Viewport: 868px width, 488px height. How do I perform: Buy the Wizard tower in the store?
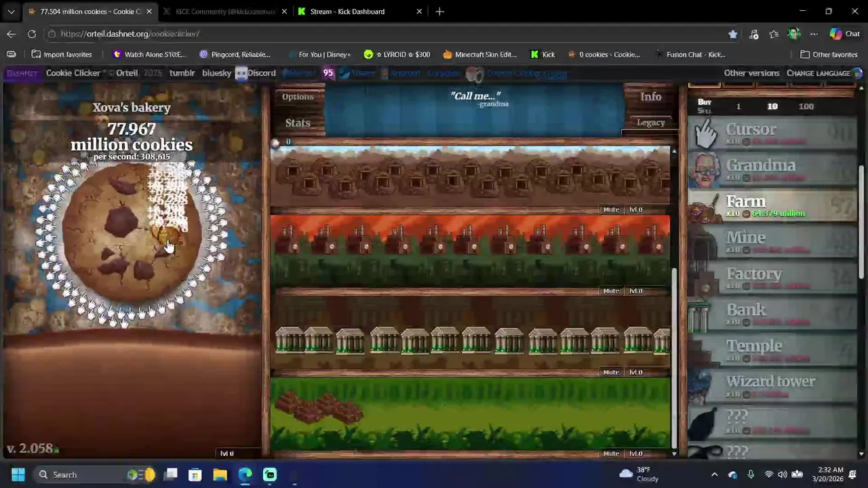[x=772, y=386]
